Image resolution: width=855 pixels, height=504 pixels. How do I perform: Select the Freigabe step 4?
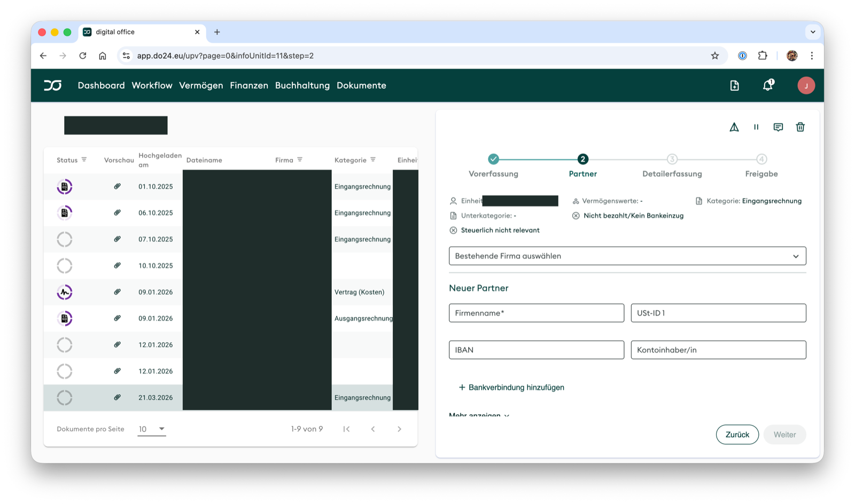pyautogui.click(x=761, y=166)
